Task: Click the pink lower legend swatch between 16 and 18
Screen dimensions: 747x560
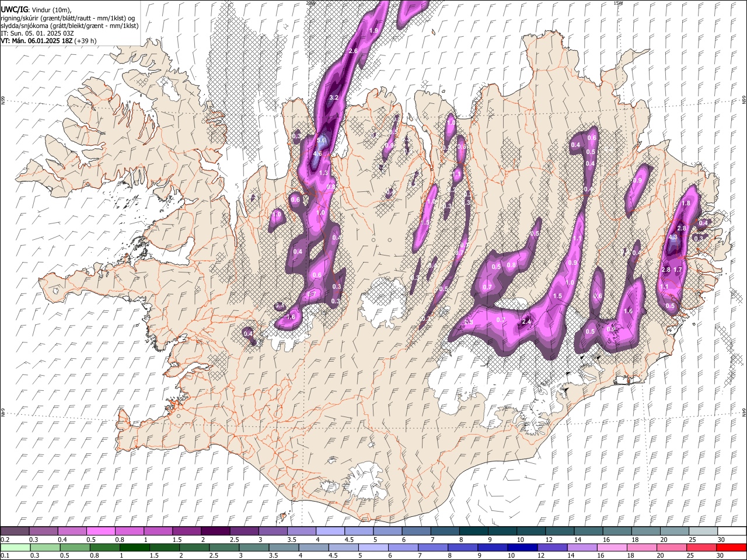Action: click(613, 548)
